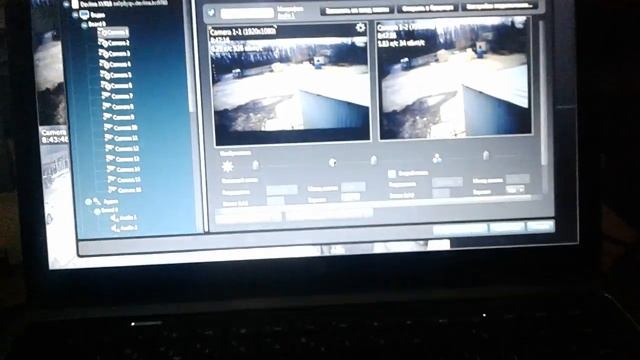The height and width of the screenshot is (360, 640).
Task: Open the gear settings icon on Camera 1-1 preview
Action: (x=360, y=27)
